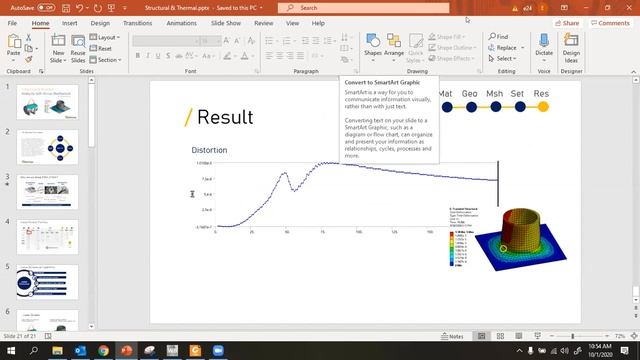Click the Cut scissors icon
The height and width of the screenshot is (360, 640).
(29, 38)
